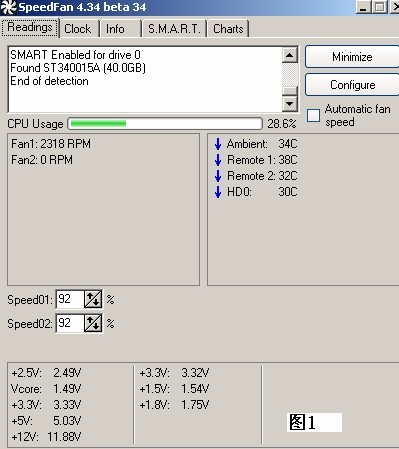399x449 pixels.
Task: Enable the Automatic fan speed checkbox
Action: tap(313, 116)
